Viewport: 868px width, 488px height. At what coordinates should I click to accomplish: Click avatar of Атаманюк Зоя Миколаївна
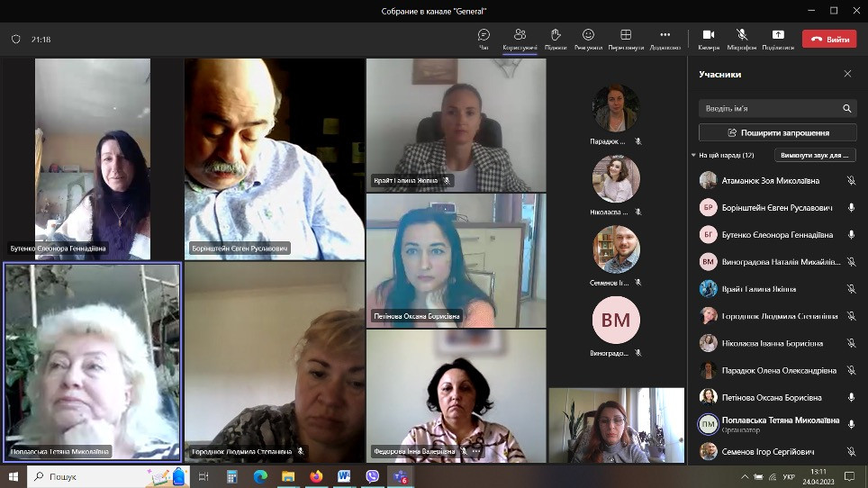[708, 180]
